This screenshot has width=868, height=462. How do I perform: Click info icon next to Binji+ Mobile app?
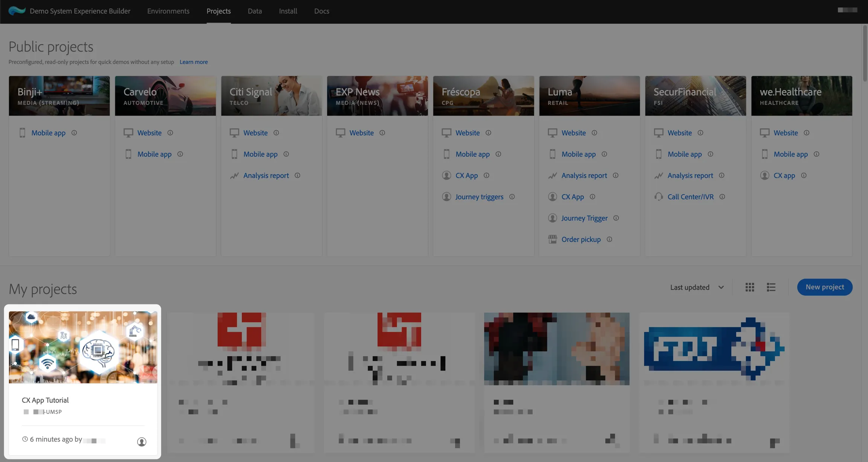pos(74,133)
